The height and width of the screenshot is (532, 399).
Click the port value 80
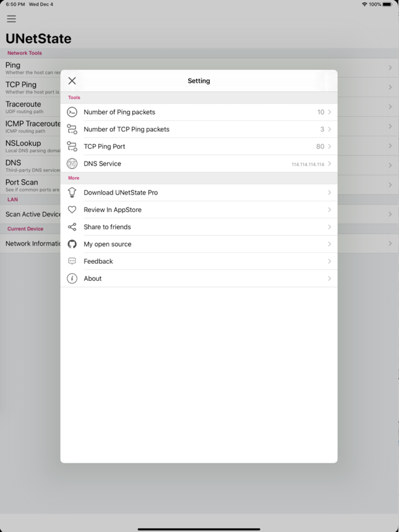[320, 146]
